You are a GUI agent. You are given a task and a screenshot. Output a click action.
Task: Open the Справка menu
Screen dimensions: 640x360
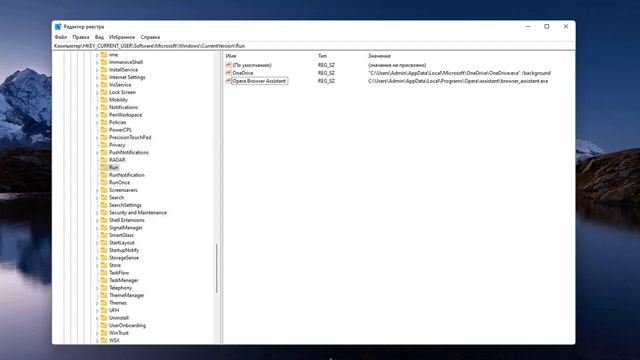[150, 37]
